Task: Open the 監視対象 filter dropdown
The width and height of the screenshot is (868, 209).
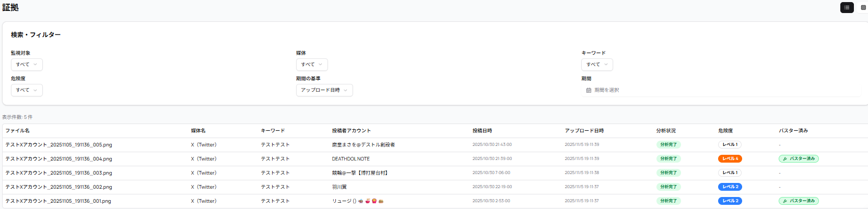Action: click(x=27, y=65)
